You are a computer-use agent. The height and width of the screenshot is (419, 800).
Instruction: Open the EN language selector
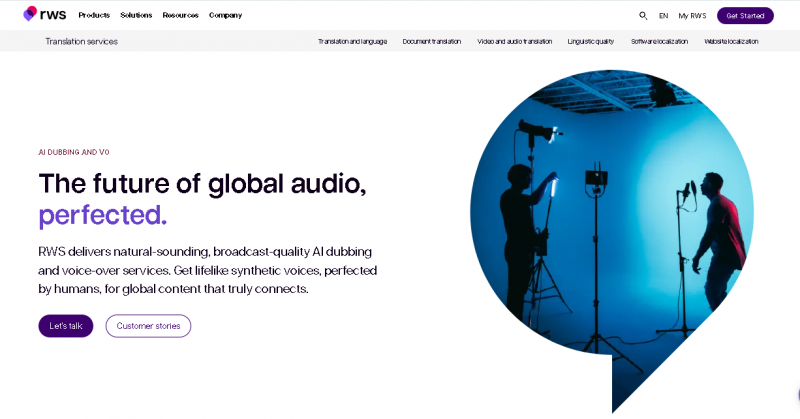663,16
